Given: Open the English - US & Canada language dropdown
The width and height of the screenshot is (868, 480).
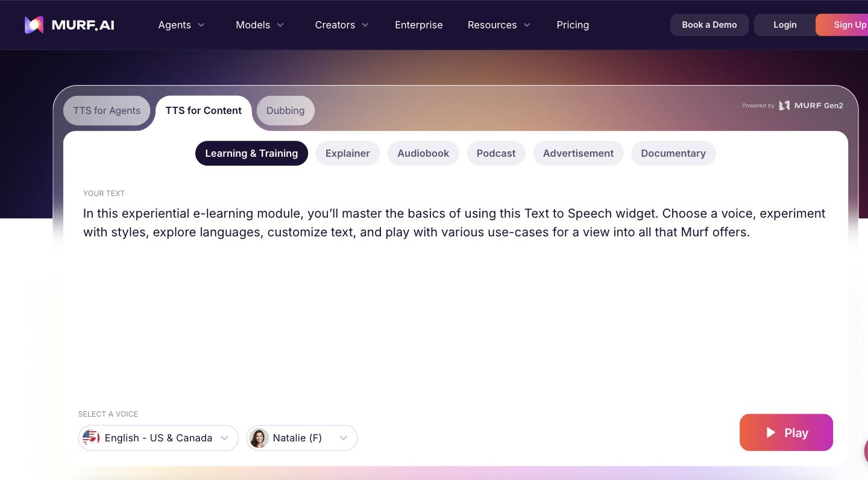Looking at the screenshot, I should [158, 438].
